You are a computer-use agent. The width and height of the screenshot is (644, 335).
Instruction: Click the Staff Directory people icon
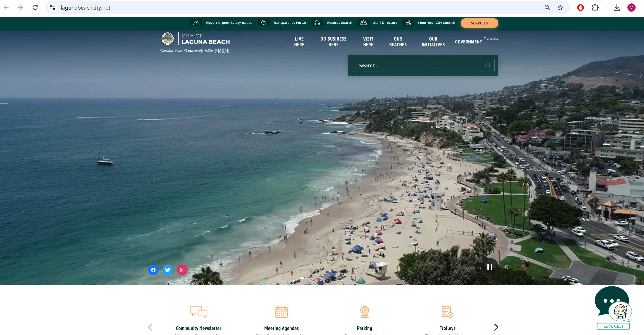click(x=363, y=23)
